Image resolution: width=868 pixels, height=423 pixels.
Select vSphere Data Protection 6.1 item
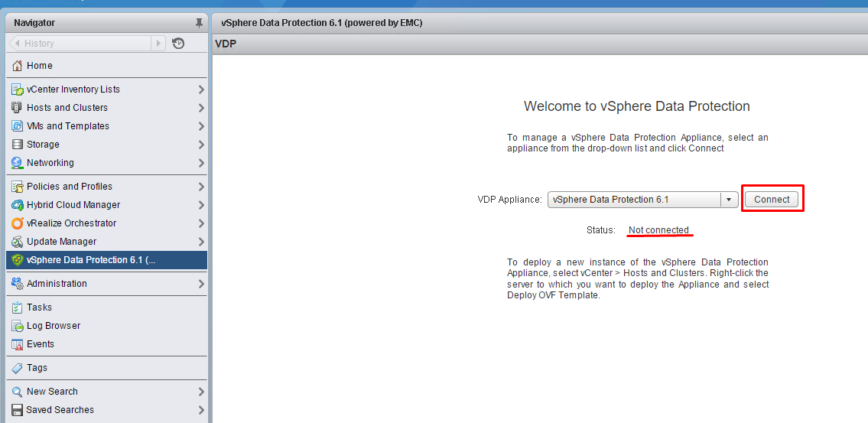[107, 259]
